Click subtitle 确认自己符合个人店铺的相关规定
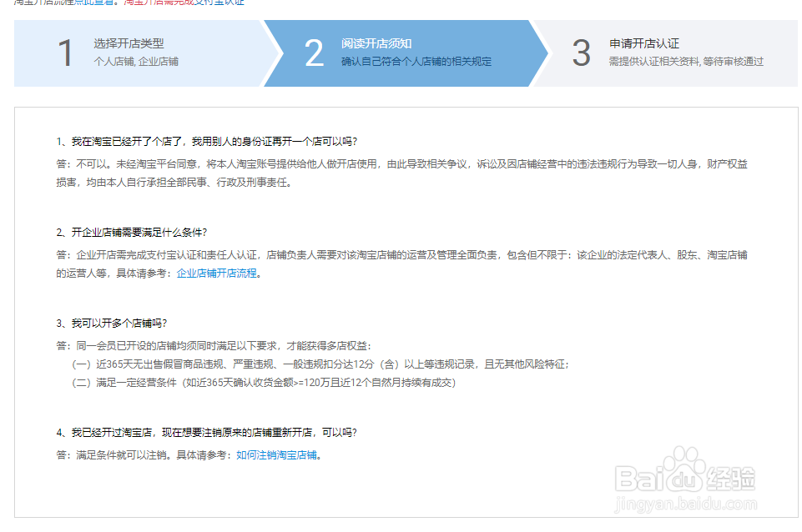This screenshot has width=802, height=532. pyautogui.click(x=416, y=62)
